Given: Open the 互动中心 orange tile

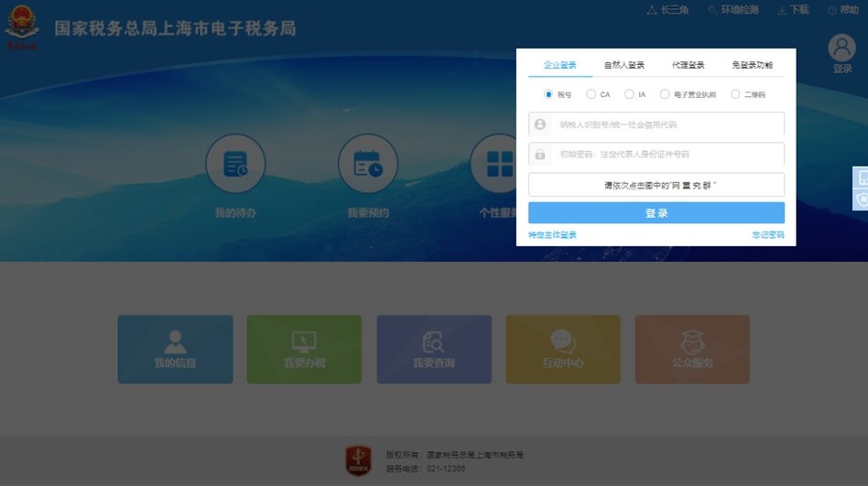Looking at the screenshot, I should [x=563, y=349].
